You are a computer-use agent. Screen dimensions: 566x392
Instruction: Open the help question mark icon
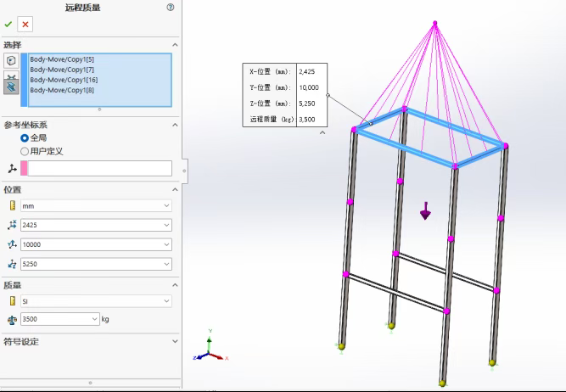point(171,7)
